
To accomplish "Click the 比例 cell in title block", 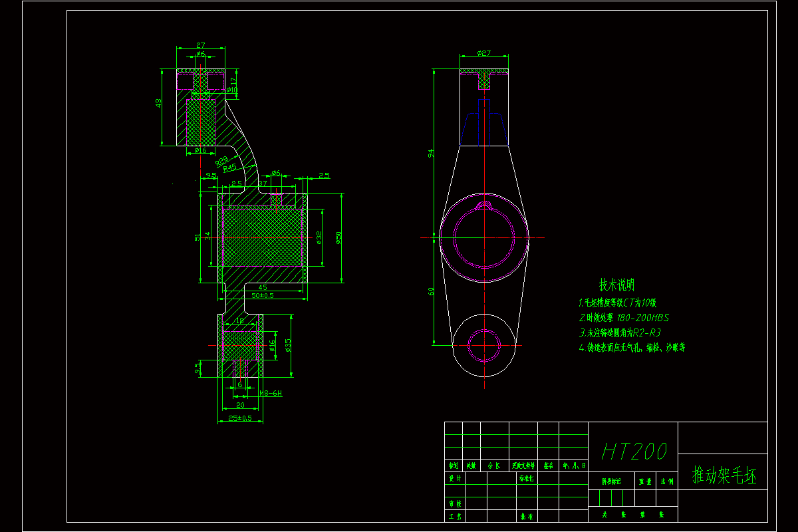I will click(667, 481).
